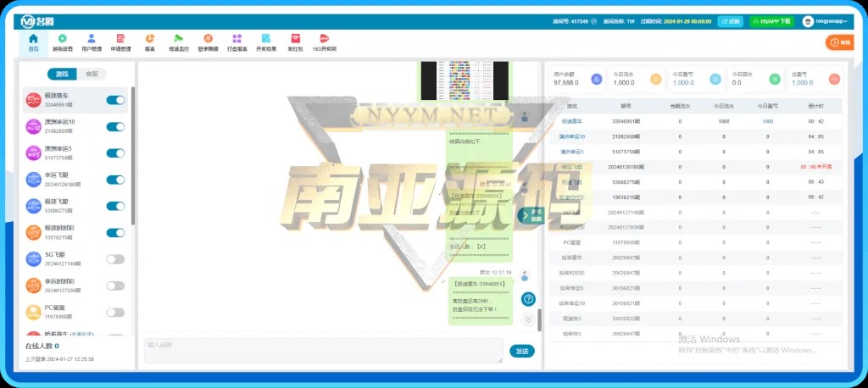Viewport: 868px width, 388px height.
Task: Open 系统设置 gear icon in toolbar
Action: 62,42
